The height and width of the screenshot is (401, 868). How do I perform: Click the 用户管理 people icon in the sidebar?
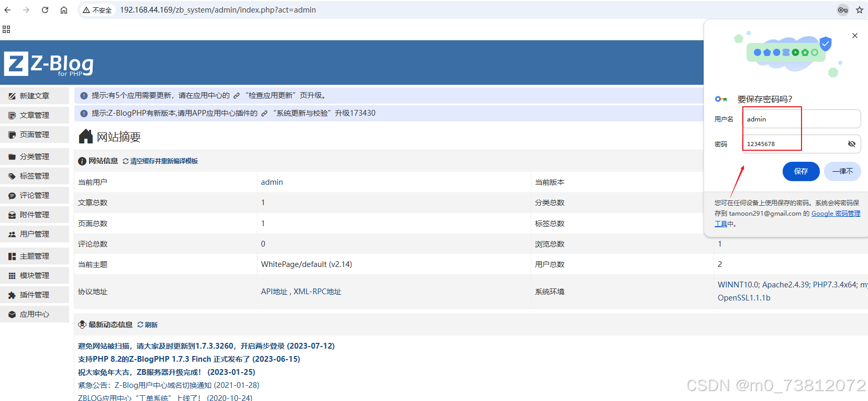pos(12,235)
